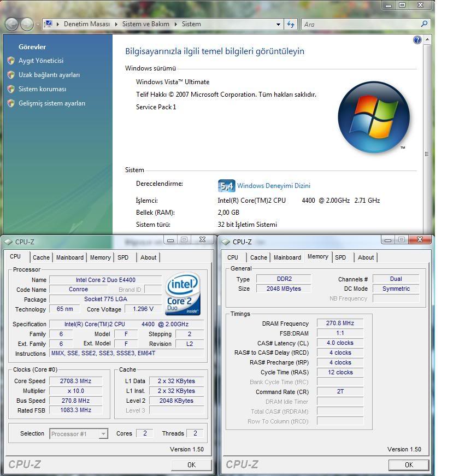Expand the breadcrumb arrow before Sistem
Screen dimensions: 459x476
[175, 24]
